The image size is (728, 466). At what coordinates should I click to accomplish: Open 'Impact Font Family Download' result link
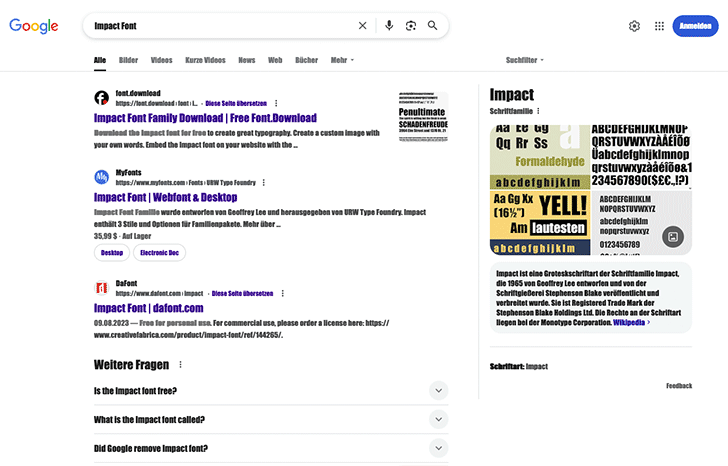pos(205,118)
